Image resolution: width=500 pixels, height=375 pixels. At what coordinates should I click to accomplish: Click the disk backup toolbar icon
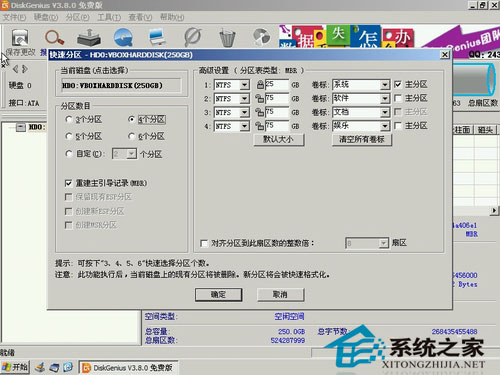click(x=89, y=37)
